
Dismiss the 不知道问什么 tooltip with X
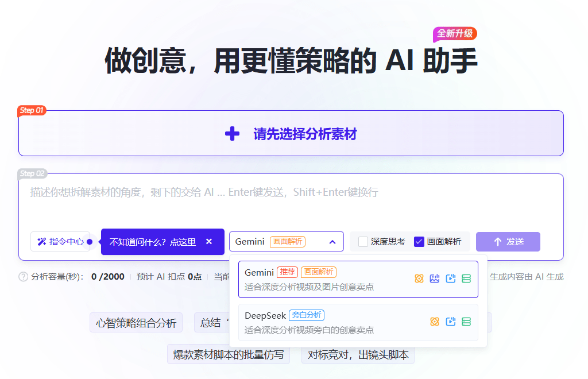[x=209, y=242]
